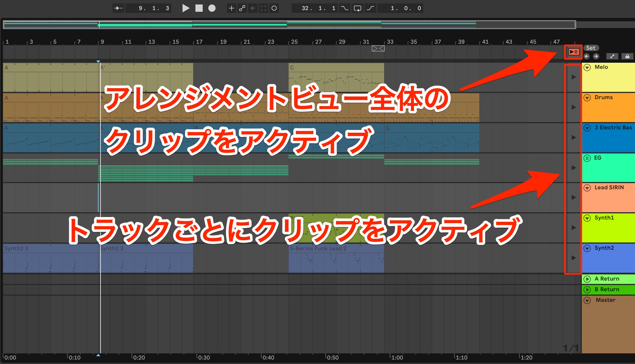Image resolution: width=635 pixels, height=364 pixels.
Task: Select the Drums track name
Action: (x=604, y=97)
